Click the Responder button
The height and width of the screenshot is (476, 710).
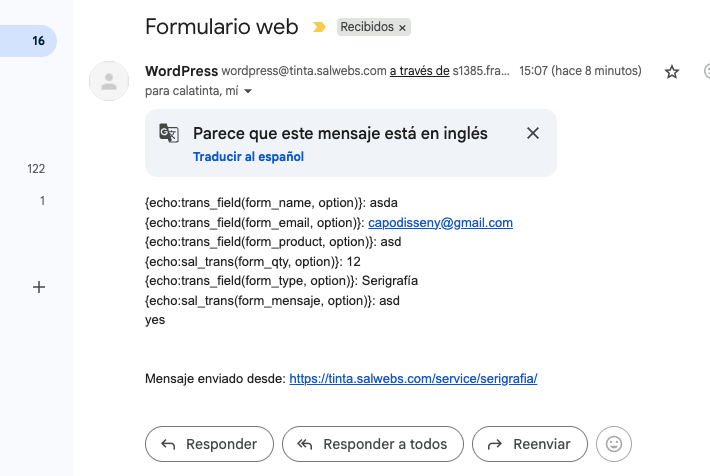coord(209,444)
